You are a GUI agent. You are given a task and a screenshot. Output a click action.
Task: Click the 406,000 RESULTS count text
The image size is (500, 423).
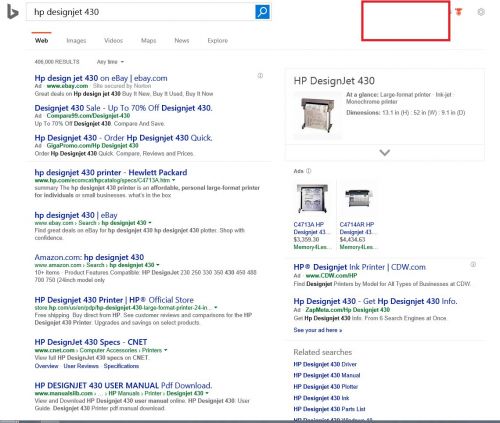click(x=57, y=62)
